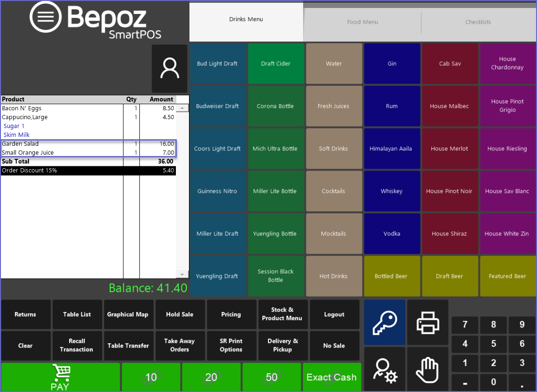Click the printer icon button
The height and width of the screenshot is (392, 537).
click(x=428, y=322)
